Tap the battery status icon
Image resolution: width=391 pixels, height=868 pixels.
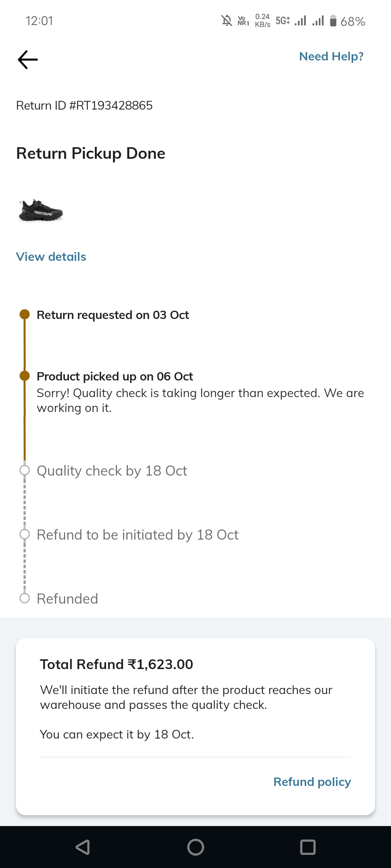click(333, 21)
